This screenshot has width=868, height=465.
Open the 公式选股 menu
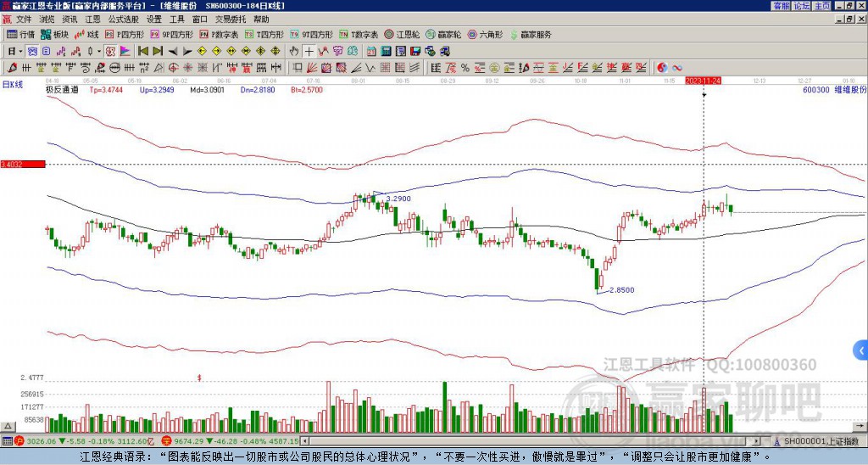(x=124, y=20)
